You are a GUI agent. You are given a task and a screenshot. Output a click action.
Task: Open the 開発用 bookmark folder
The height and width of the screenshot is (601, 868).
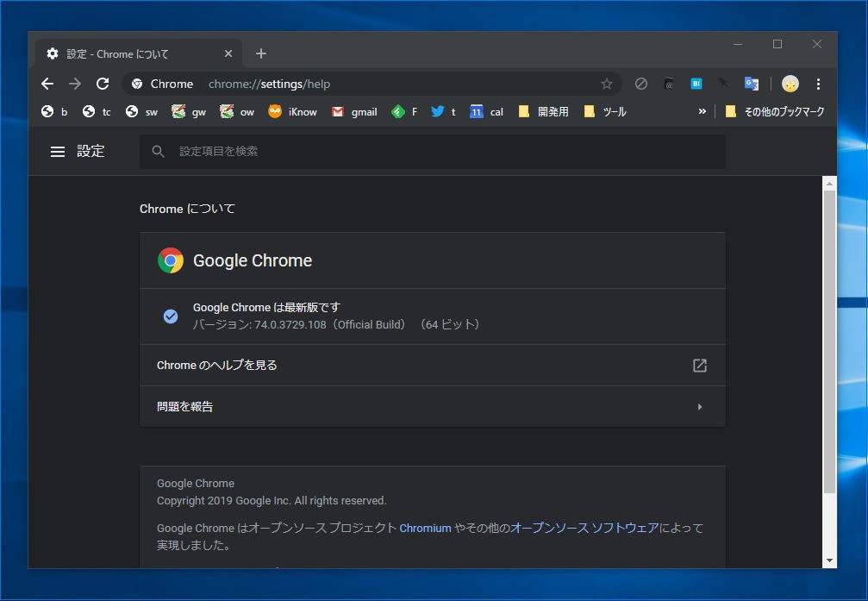[543, 111]
